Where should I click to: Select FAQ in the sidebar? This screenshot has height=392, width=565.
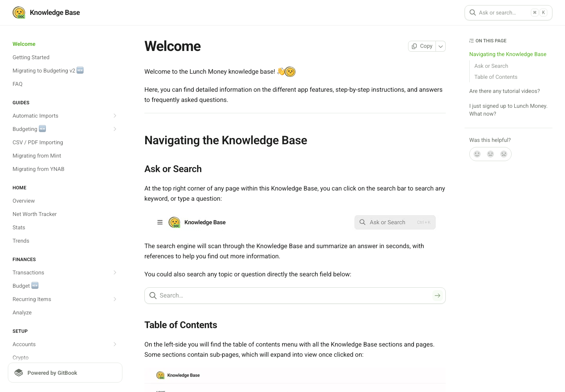click(x=18, y=84)
